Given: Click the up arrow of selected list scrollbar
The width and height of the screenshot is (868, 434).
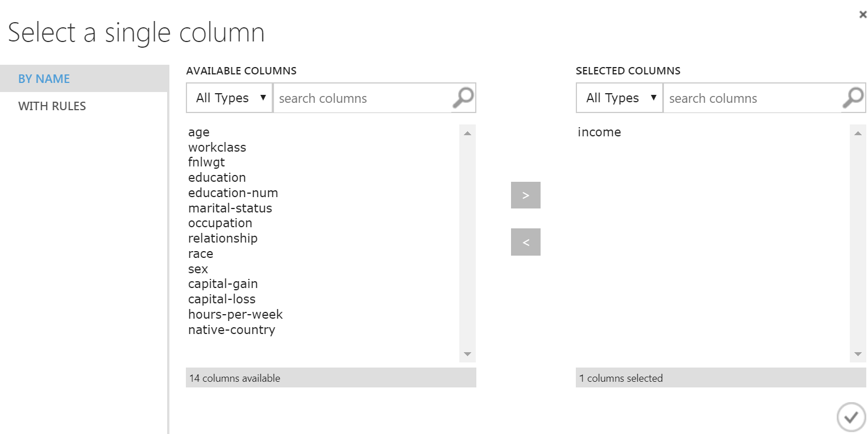Looking at the screenshot, I should pyautogui.click(x=858, y=133).
